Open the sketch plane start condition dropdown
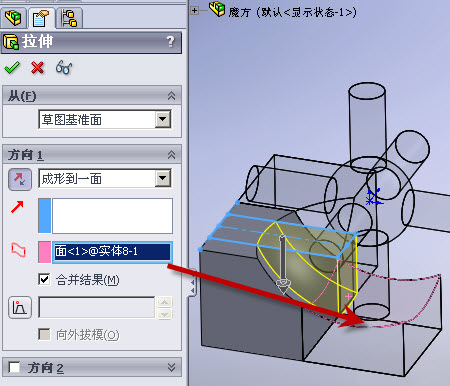 point(163,119)
